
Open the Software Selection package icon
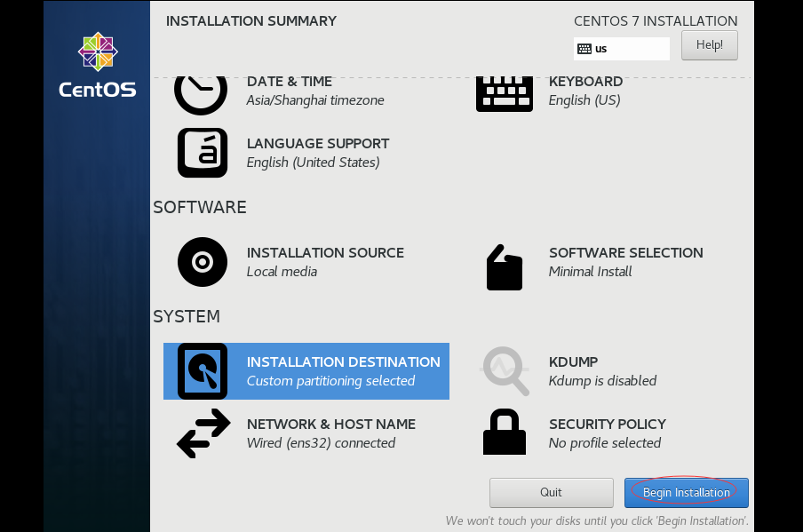505,267
